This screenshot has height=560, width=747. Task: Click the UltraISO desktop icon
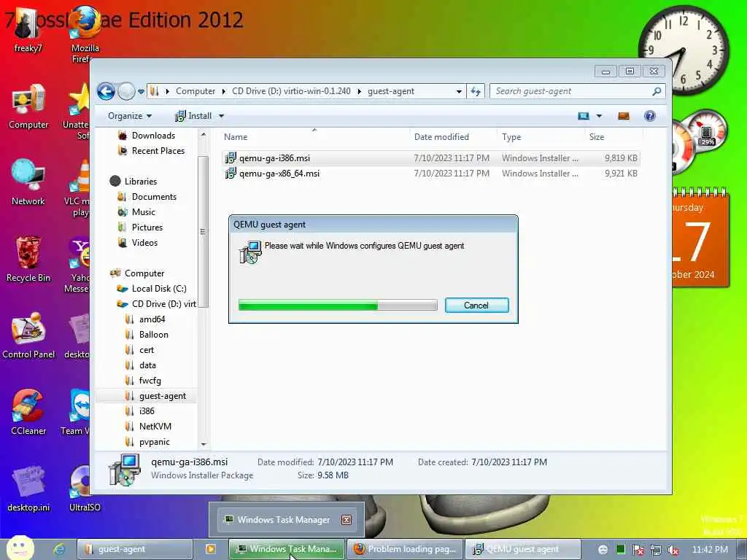(x=85, y=489)
